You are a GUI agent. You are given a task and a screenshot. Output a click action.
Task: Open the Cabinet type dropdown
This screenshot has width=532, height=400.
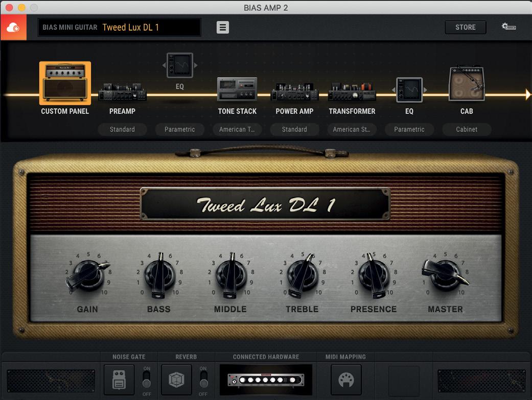pyautogui.click(x=467, y=129)
